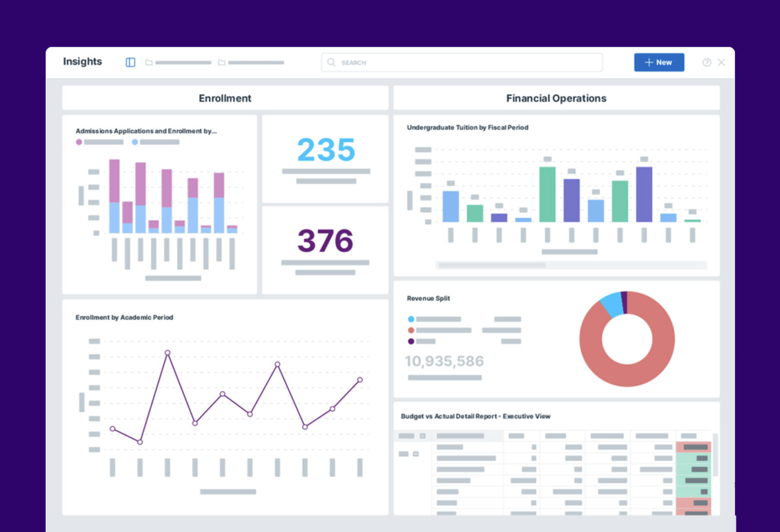Toggle the pink legend series in Admissions chart
Viewport: 780px width, 532px height.
click(79, 142)
